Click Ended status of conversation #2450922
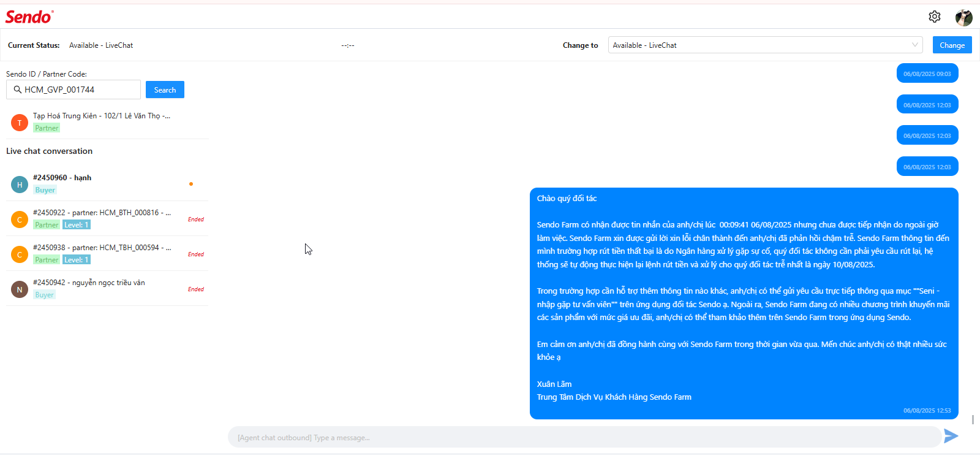This screenshot has width=980, height=458. (196, 219)
